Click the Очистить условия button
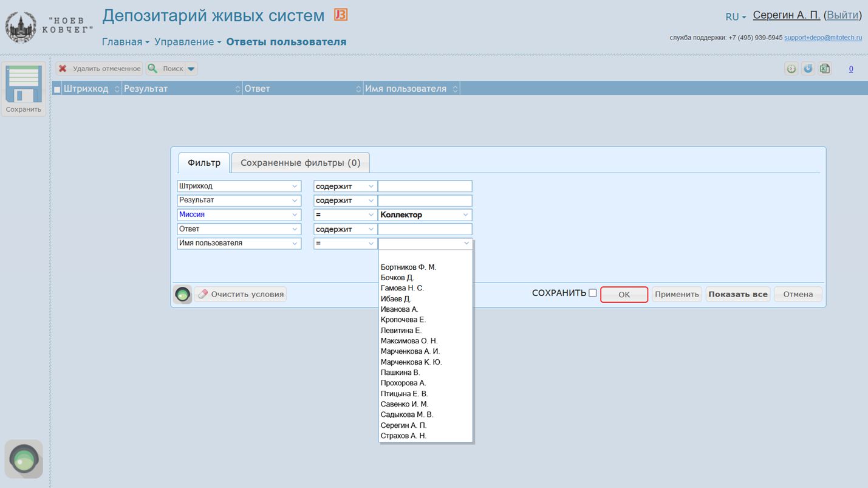868x488 pixels. [x=241, y=294]
